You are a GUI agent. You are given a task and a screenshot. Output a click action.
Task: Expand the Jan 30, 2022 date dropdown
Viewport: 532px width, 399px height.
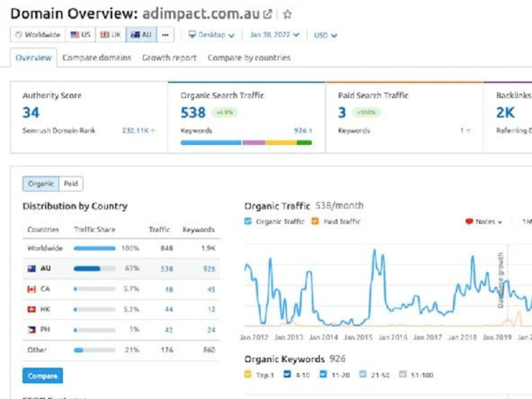274,35
